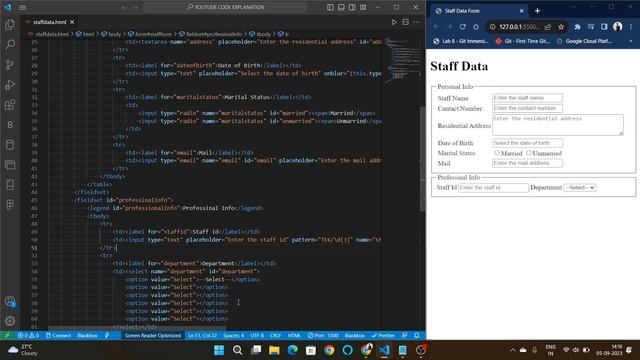This screenshot has width=640, height=360.
Task: Click the 127.0.0.1:5500 address bar
Action: click(518, 27)
